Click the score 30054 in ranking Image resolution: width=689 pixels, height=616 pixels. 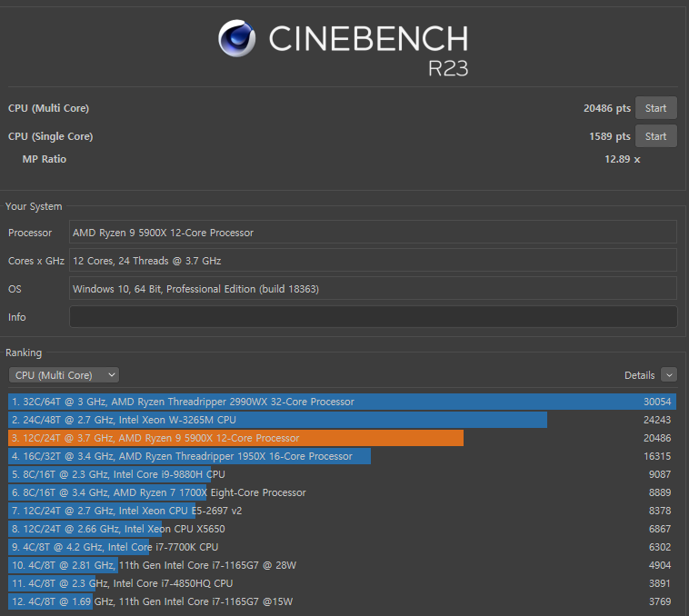pyautogui.click(x=657, y=402)
